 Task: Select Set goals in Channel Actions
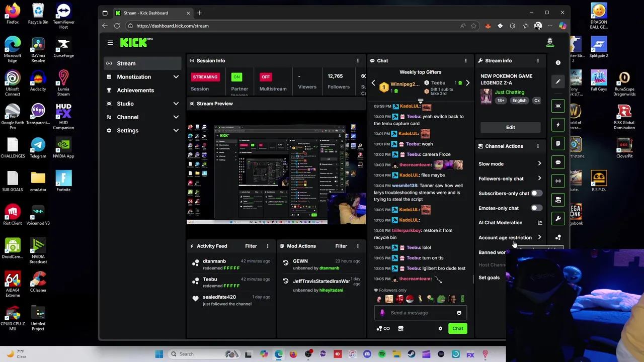(489, 278)
